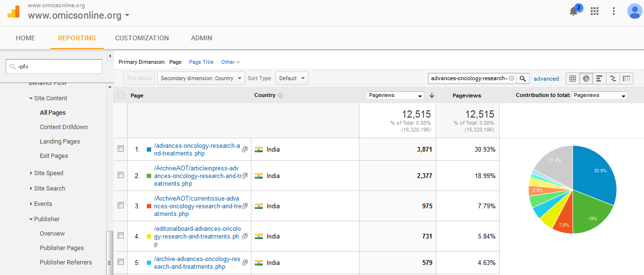
Task: Check the row 3 currentissue checkbox
Action: 120,205
